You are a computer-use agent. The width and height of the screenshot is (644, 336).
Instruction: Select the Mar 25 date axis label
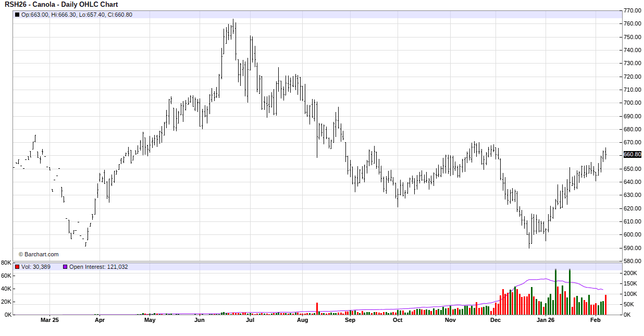[49, 320]
